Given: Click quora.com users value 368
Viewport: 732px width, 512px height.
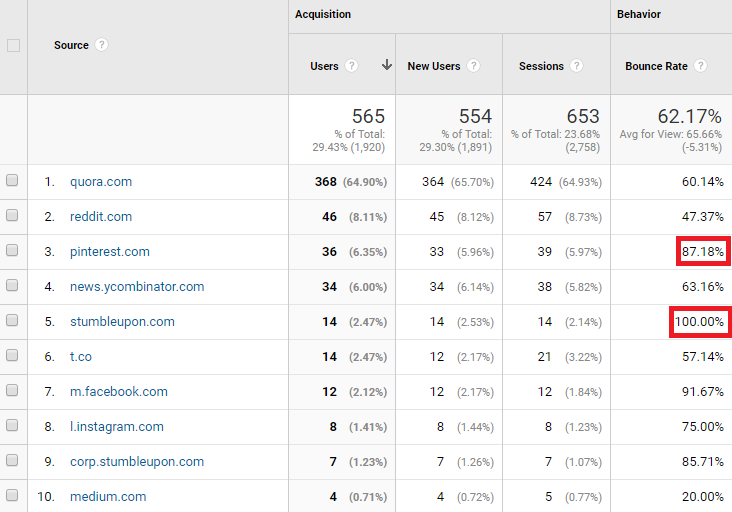Looking at the screenshot, I should coord(325,182).
